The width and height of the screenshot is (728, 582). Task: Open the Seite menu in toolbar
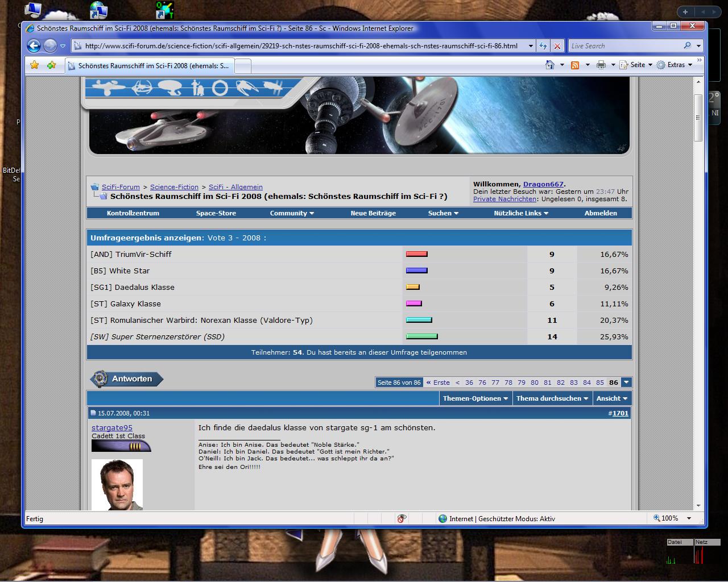pyautogui.click(x=636, y=65)
